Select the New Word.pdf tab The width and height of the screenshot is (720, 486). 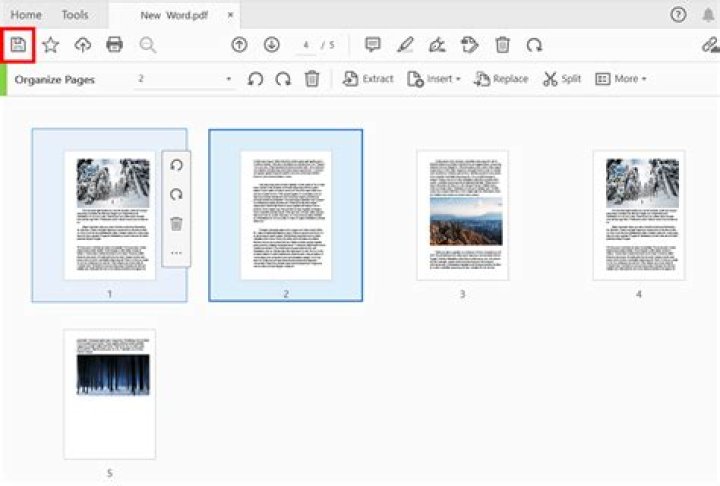[174, 15]
